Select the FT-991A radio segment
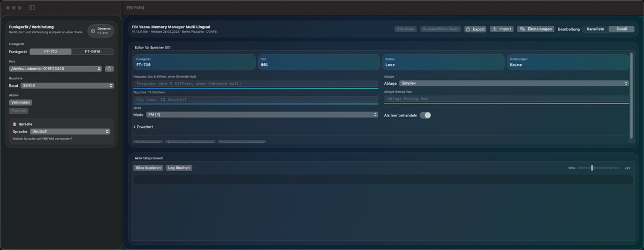 point(92,52)
